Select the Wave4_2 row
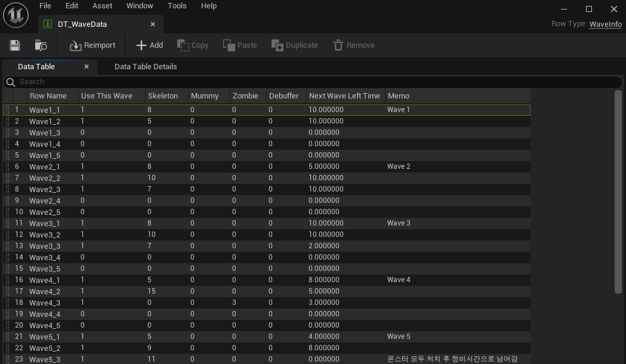The image size is (626, 364). point(267,291)
